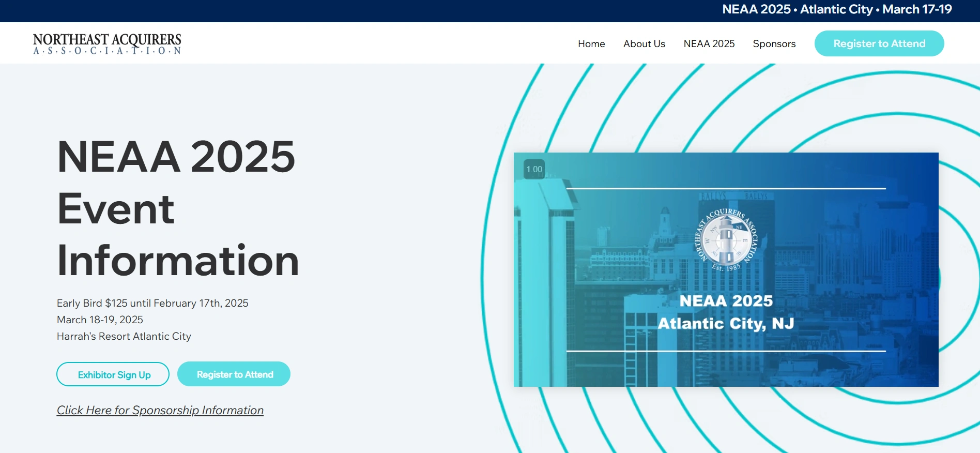Click the Exhibitor Sign Up button
Image resolution: width=980 pixels, height=453 pixels.
pyautogui.click(x=113, y=374)
